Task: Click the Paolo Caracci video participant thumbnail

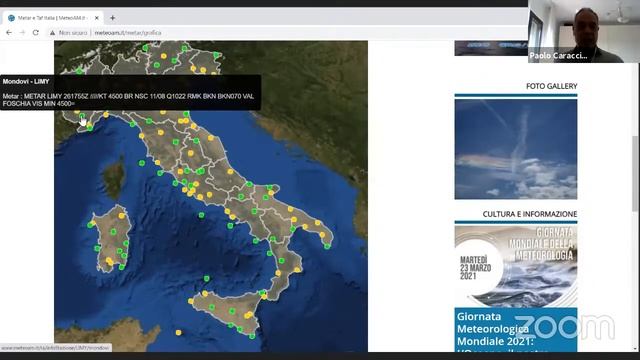Action: click(x=584, y=31)
